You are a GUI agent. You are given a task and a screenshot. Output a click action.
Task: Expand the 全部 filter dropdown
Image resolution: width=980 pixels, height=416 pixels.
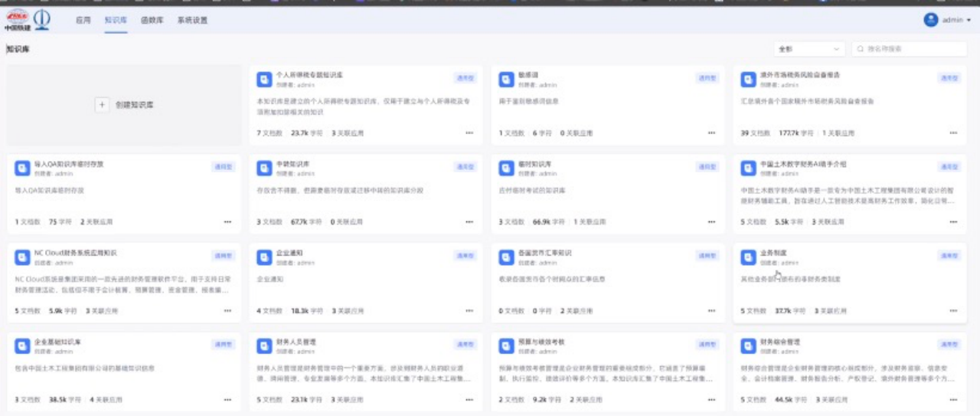click(809, 49)
